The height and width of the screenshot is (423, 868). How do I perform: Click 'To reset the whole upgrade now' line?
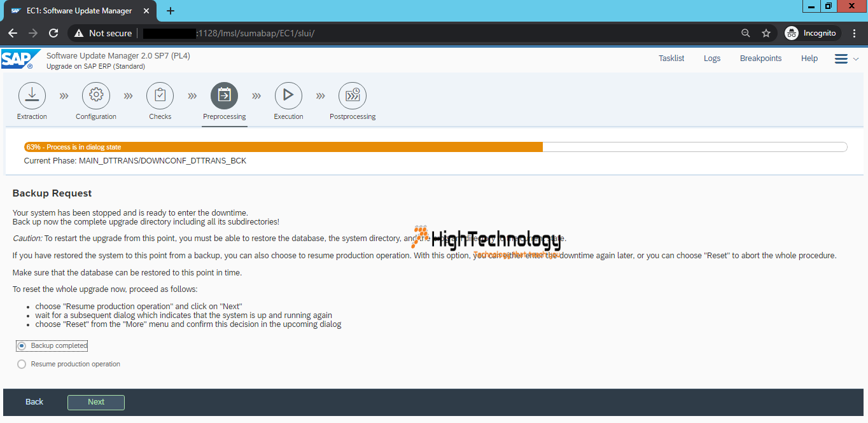click(105, 289)
